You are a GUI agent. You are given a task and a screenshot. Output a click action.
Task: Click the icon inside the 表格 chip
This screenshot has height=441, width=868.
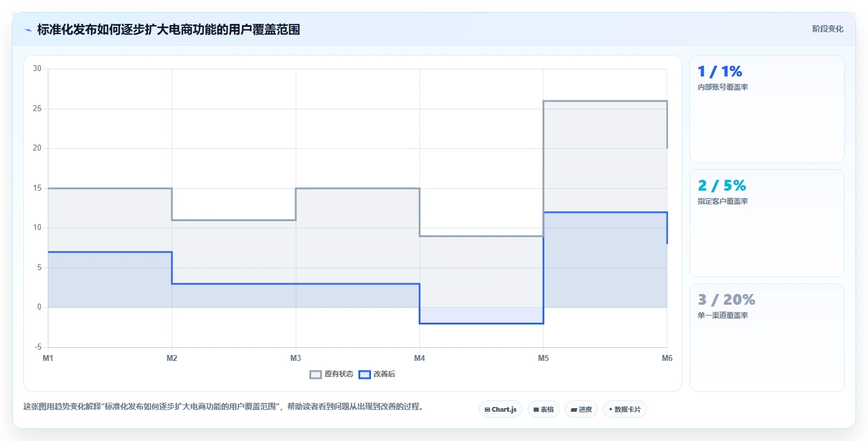pos(536,409)
